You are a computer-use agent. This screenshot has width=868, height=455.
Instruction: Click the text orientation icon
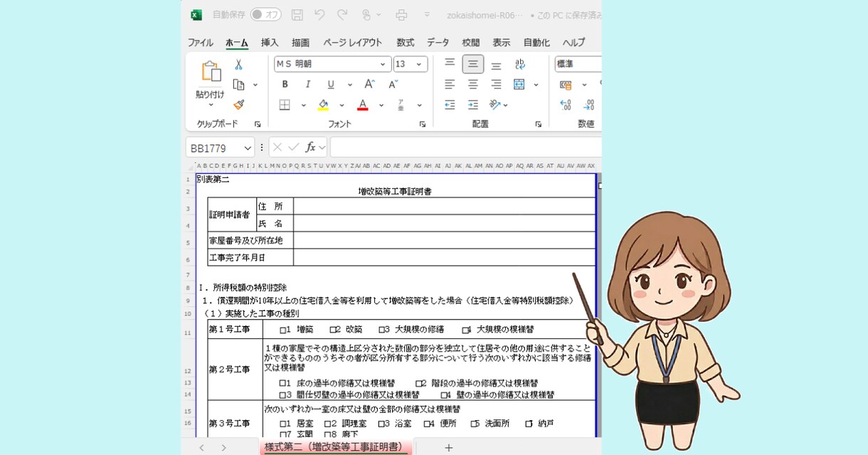[x=495, y=105]
